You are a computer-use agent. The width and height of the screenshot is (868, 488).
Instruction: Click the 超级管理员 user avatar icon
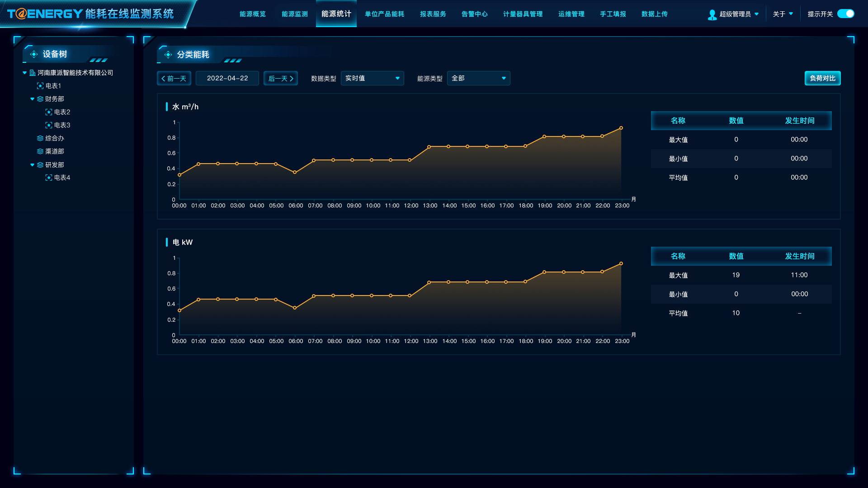pos(712,14)
